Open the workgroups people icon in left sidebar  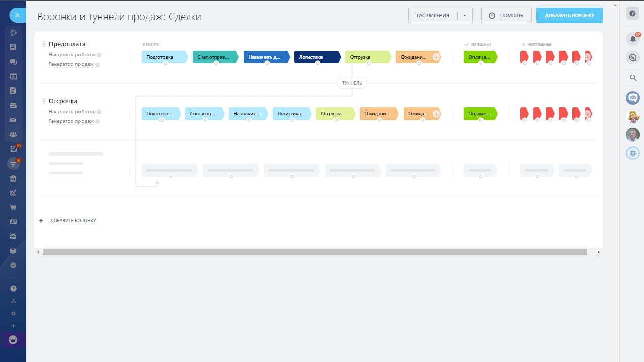13,134
